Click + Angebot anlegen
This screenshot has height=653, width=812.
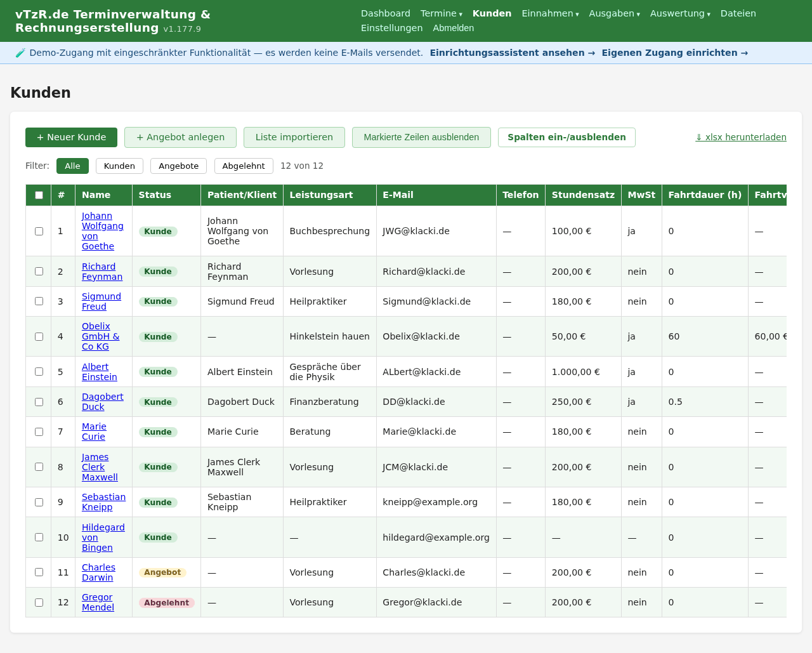(x=180, y=137)
